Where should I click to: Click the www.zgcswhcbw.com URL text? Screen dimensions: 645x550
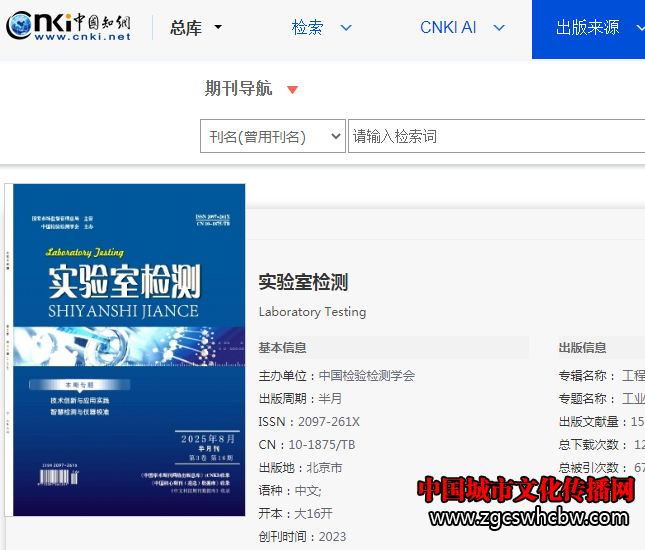(x=529, y=517)
